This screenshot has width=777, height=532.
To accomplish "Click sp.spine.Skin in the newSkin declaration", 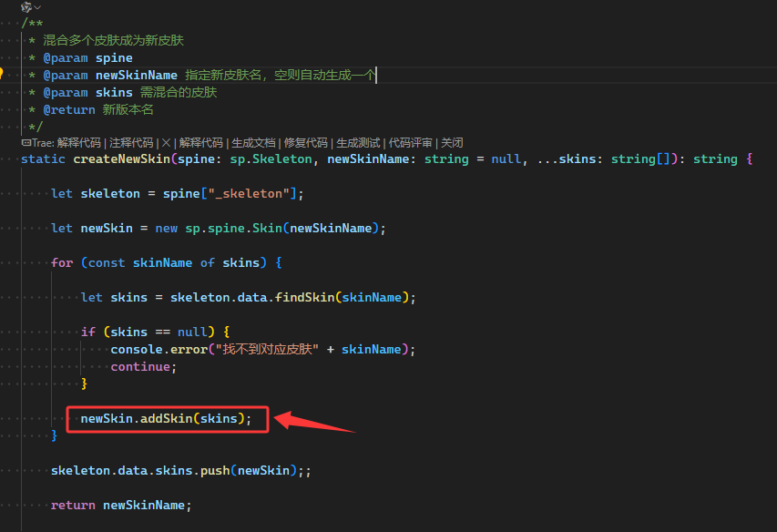I will (x=234, y=229).
